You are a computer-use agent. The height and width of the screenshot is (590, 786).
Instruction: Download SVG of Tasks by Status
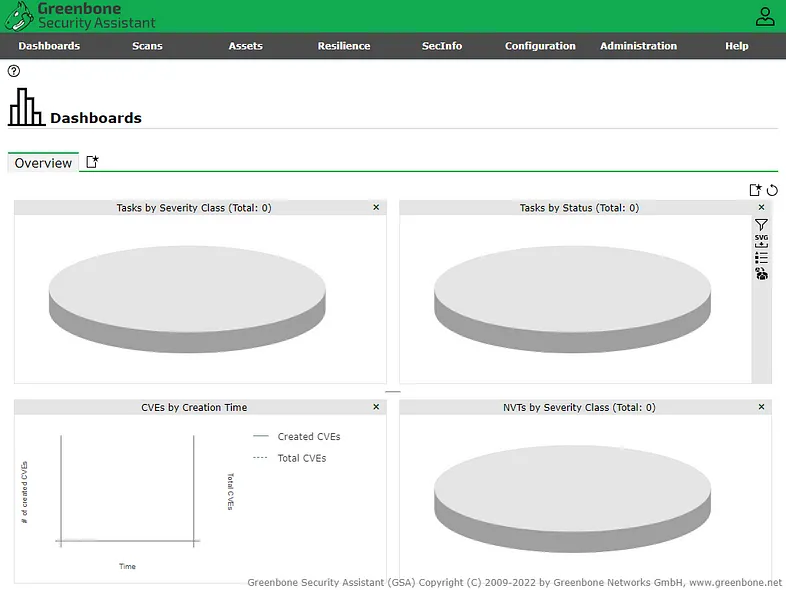(x=761, y=241)
